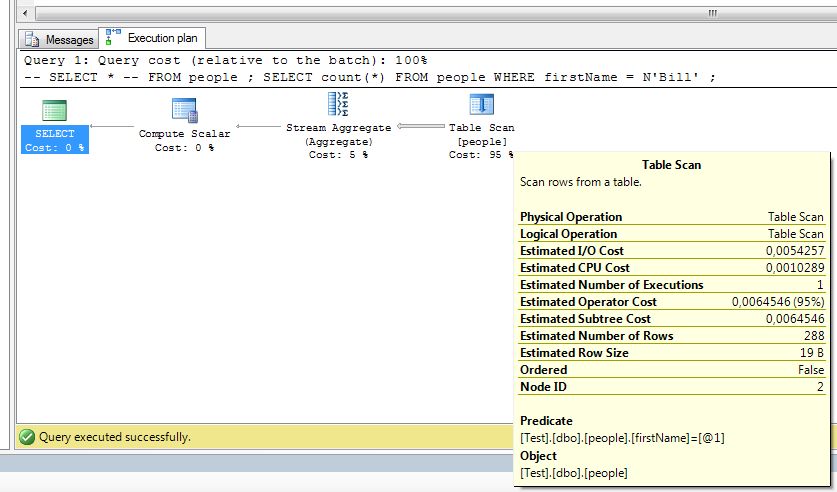
Task: Click predicate text '[firstName]=[@1]'
Action: (678, 438)
